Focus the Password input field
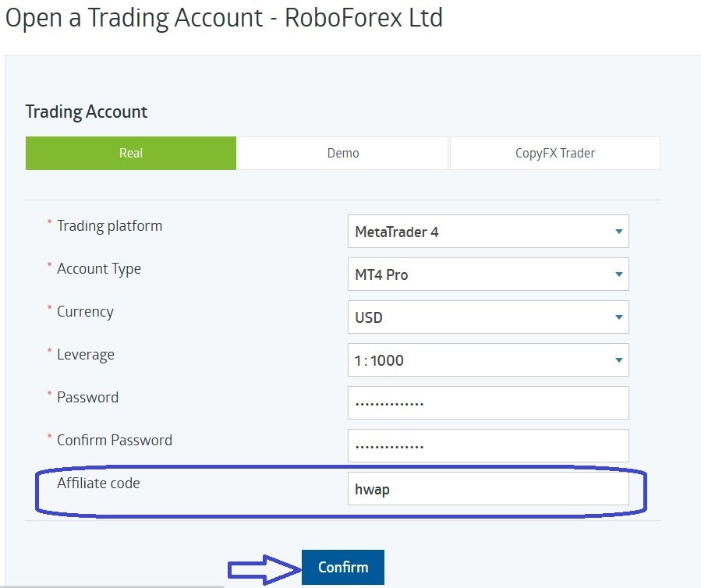Viewport: 701px width, 588px height. coord(487,403)
